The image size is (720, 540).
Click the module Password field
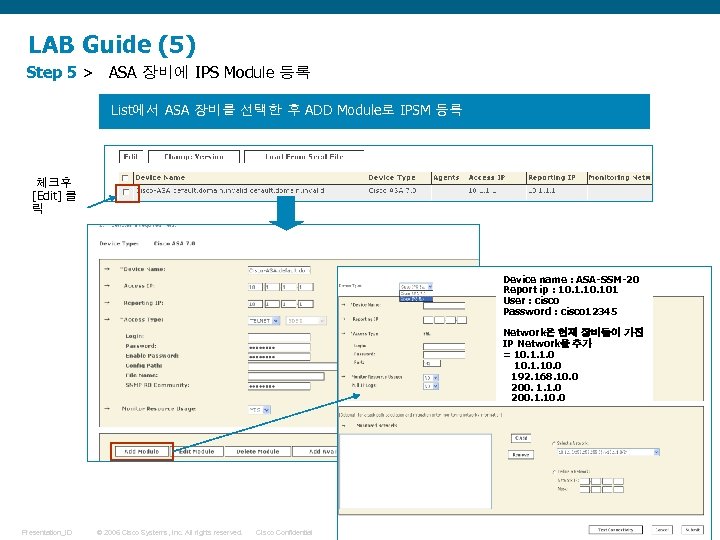(x=444, y=354)
